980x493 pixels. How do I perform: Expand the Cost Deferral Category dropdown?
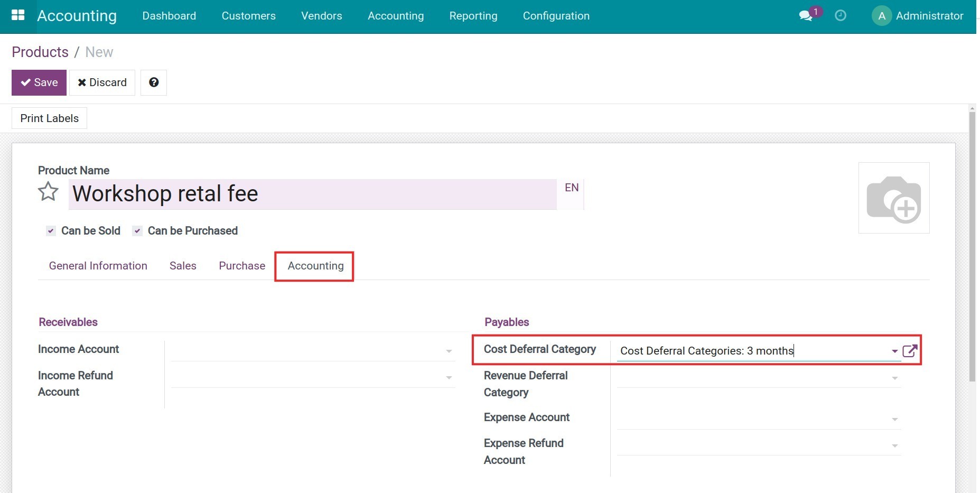coord(894,351)
